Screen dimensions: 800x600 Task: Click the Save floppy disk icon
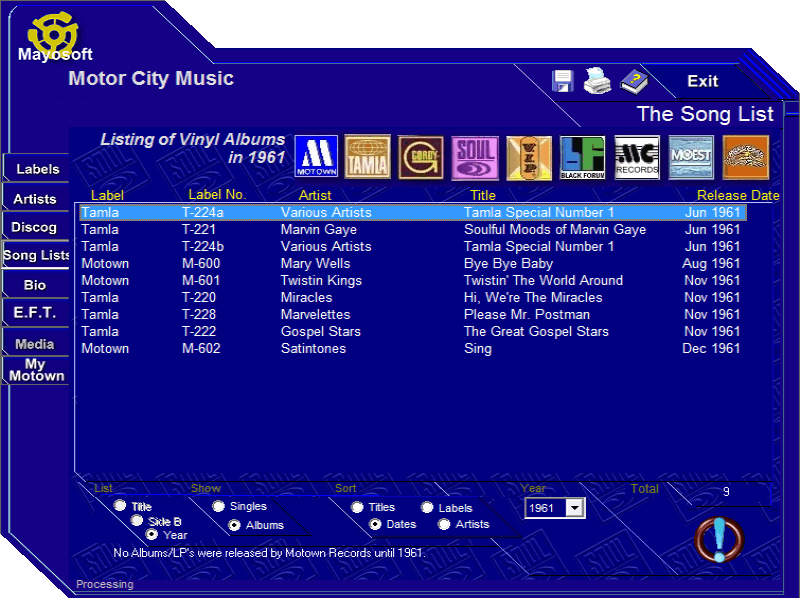[562, 82]
